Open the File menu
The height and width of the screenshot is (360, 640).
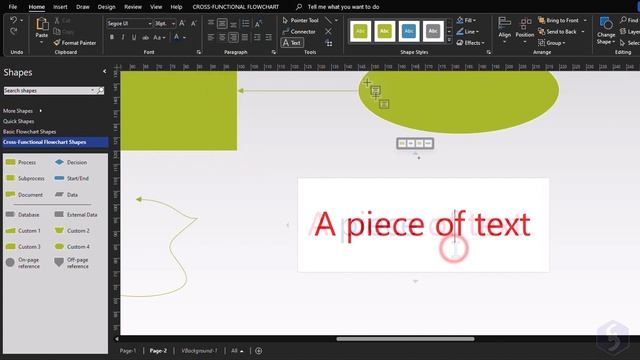(13, 7)
